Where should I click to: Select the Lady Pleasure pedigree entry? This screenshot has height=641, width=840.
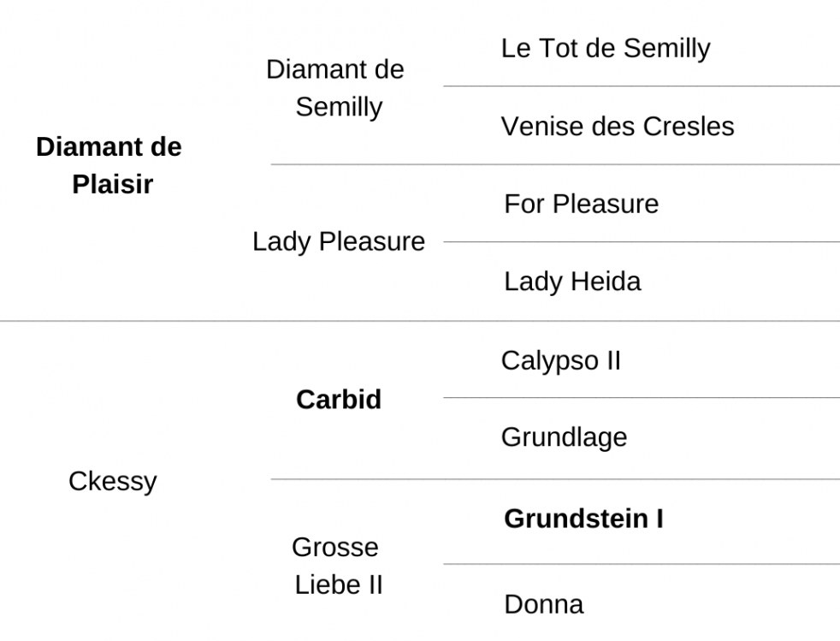339,241
